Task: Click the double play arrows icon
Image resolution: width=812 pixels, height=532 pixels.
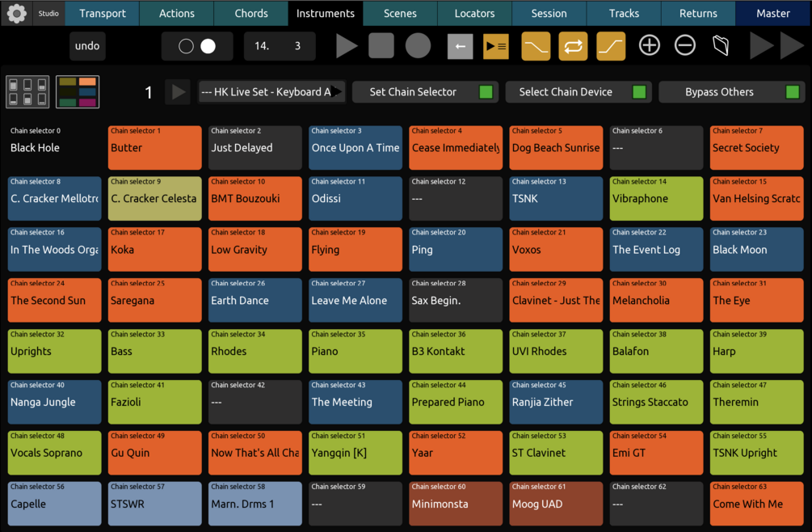Action: point(776,46)
